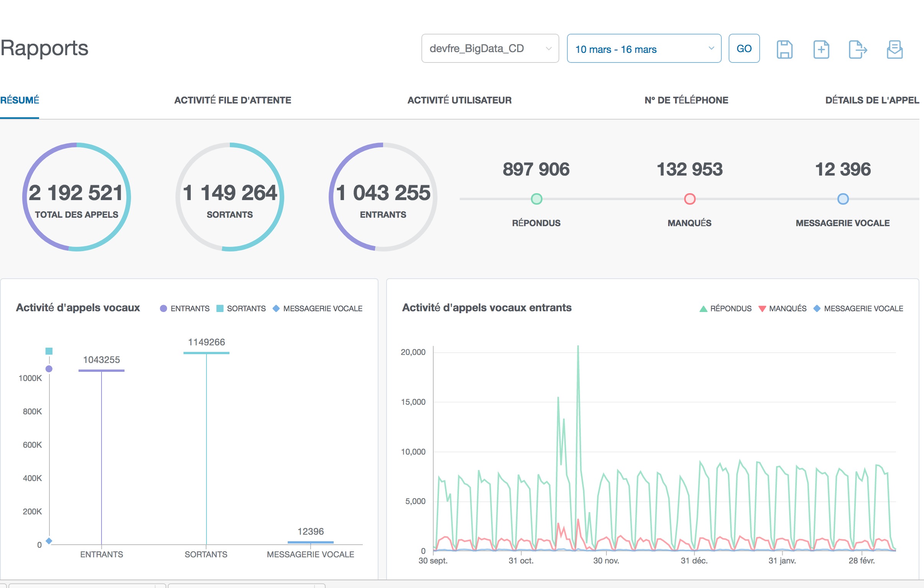Click the red MANQUÉS marker dot

click(690, 199)
